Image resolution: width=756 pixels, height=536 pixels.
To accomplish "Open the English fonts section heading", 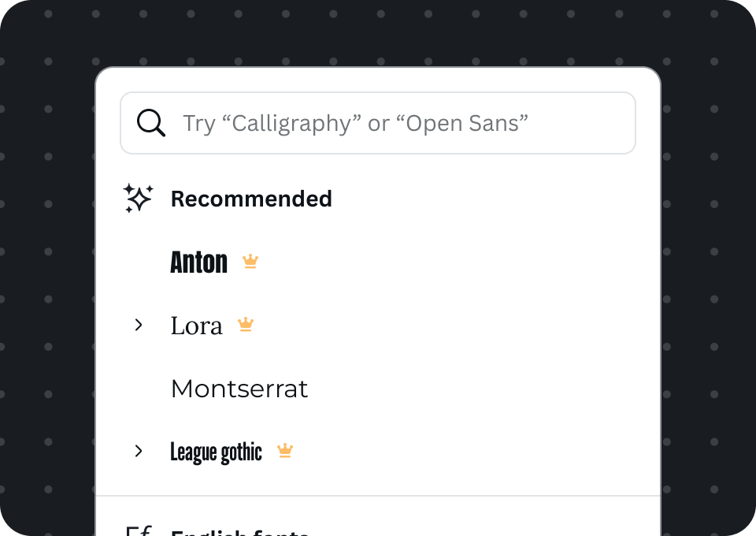I will (239, 532).
